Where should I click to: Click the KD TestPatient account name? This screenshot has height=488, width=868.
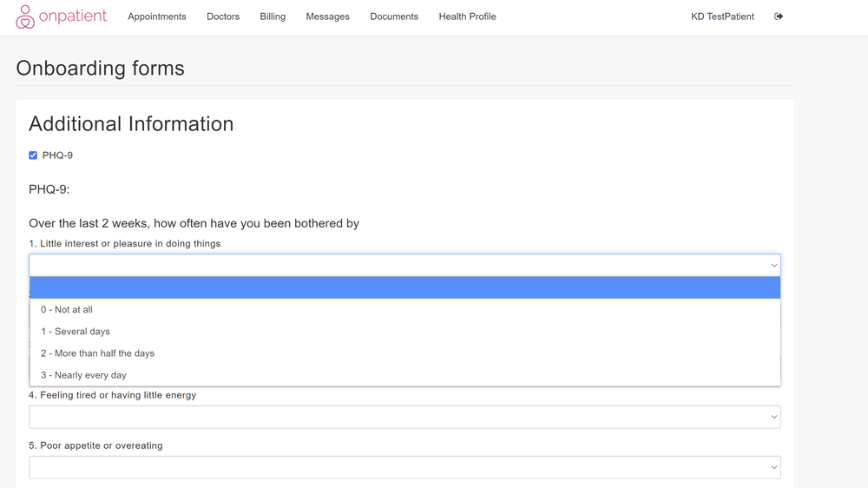pos(722,16)
